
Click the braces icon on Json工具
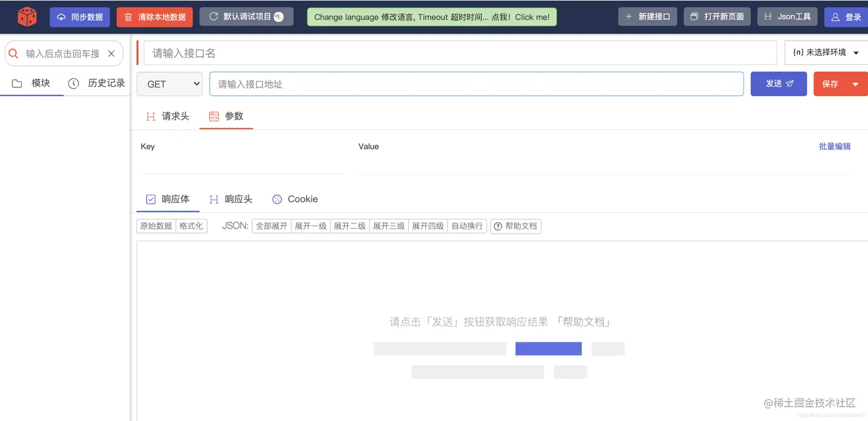pos(768,17)
